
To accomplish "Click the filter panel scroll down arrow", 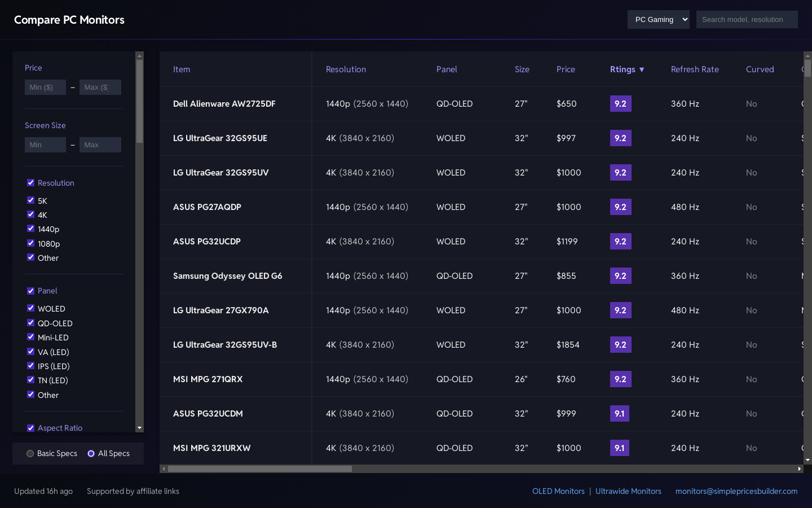I will point(139,428).
